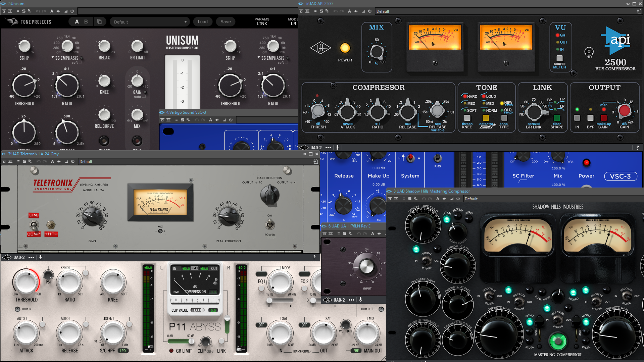This screenshot has width=644, height=362.
Task: Flip the LA-2A power switch
Action: (x=269, y=224)
